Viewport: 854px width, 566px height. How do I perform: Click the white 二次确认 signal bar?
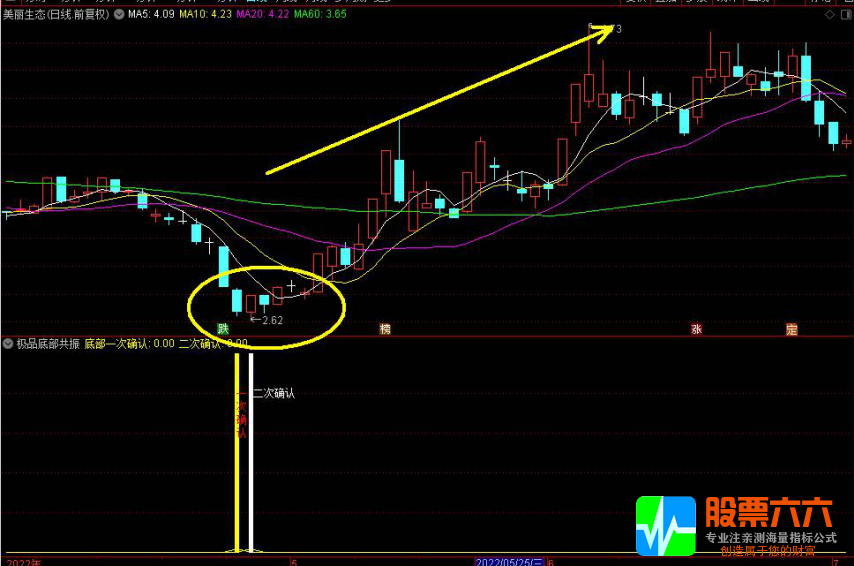[251, 453]
